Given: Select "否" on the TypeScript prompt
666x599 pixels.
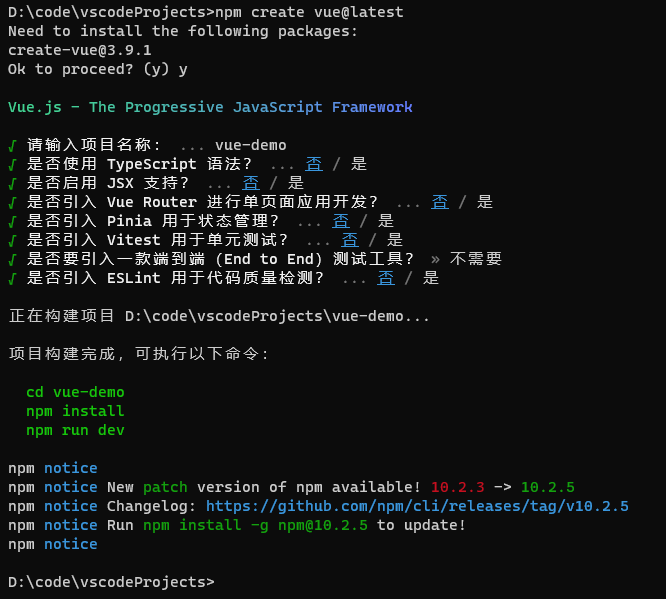Looking at the screenshot, I should (x=314, y=164).
